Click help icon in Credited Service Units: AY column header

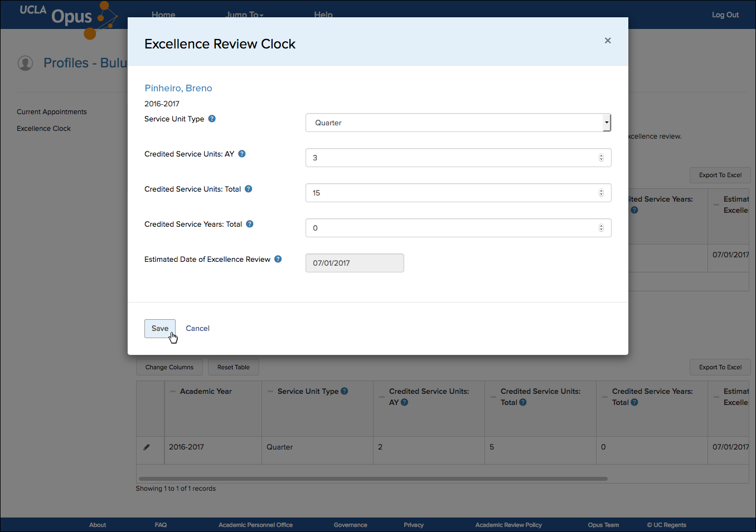coord(405,402)
